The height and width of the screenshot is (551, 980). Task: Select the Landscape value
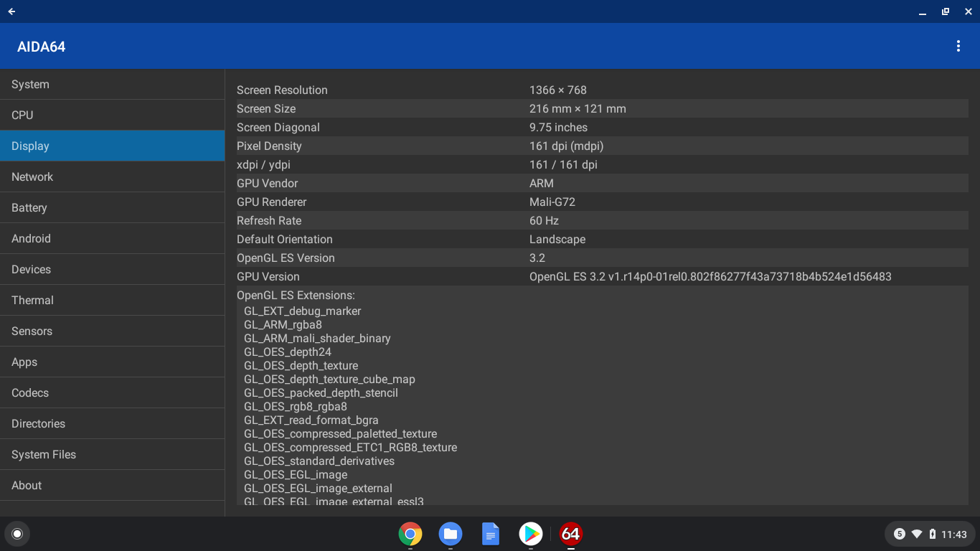pyautogui.click(x=557, y=239)
